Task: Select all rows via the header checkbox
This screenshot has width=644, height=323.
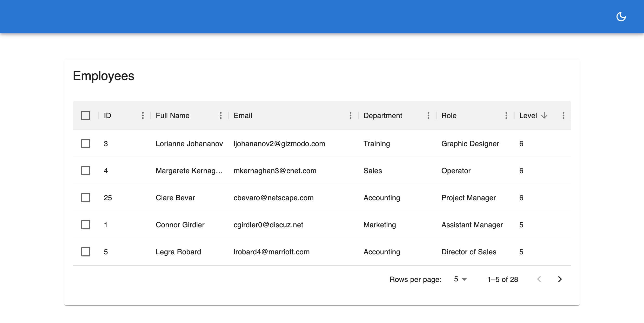Action: click(86, 115)
